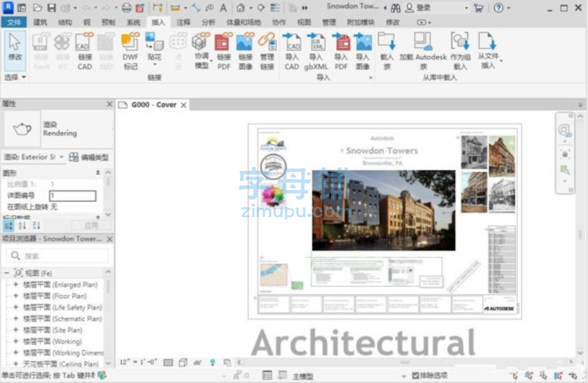Open Manage Links (管理 链接)
This screenshot has height=383, width=588.
tap(267, 51)
